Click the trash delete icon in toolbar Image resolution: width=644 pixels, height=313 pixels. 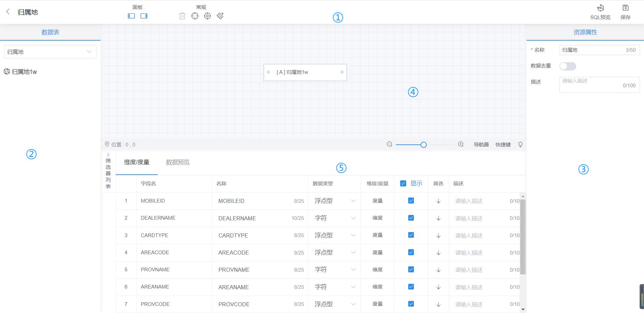(x=182, y=16)
